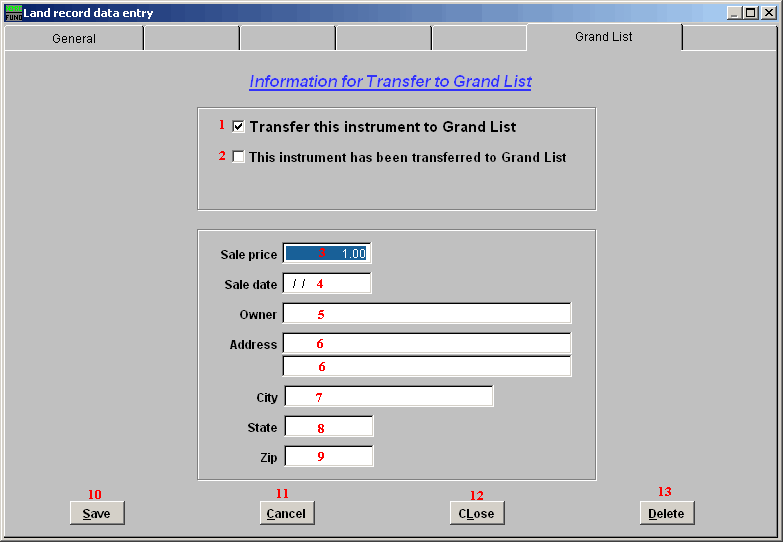Click the Zip code field

click(x=329, y=457)
